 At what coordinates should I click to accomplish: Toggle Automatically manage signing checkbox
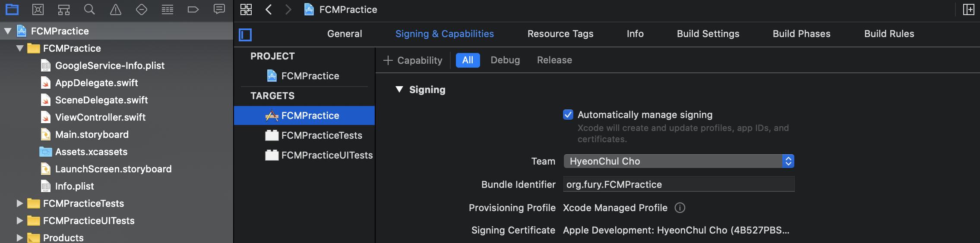tap(568, 115)
